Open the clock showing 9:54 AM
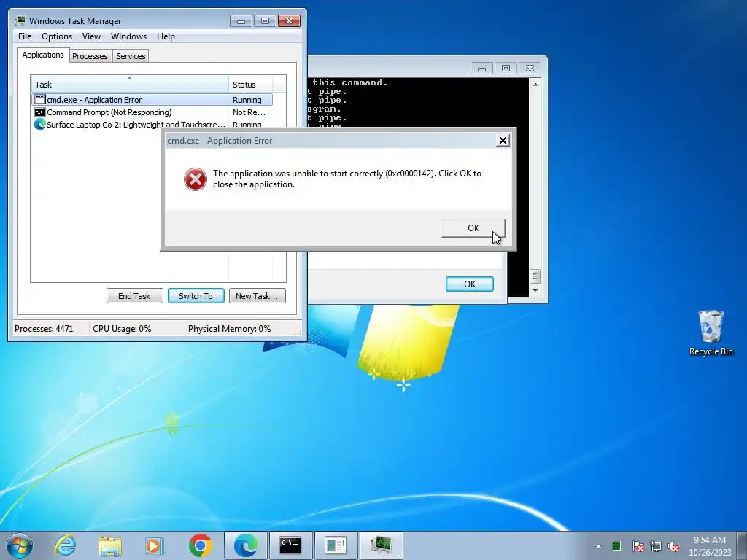Screen dimensions: 747x560 point(709,546)
